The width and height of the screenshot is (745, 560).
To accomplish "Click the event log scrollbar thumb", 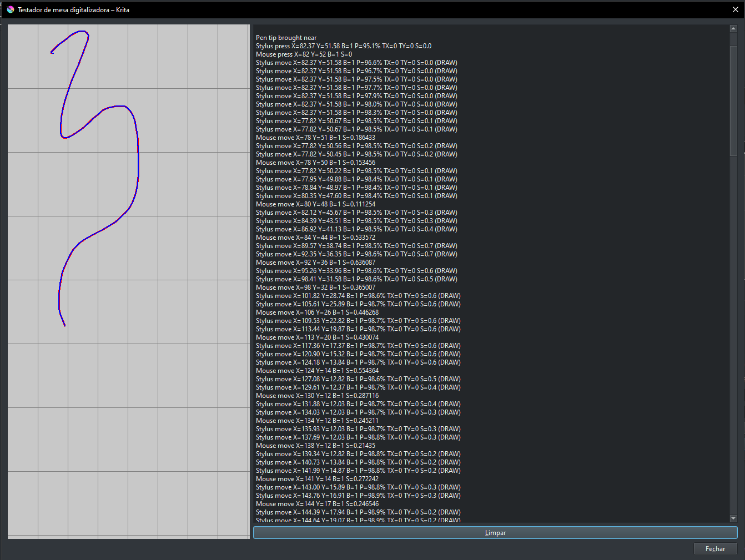I will [x=733, y=94].
